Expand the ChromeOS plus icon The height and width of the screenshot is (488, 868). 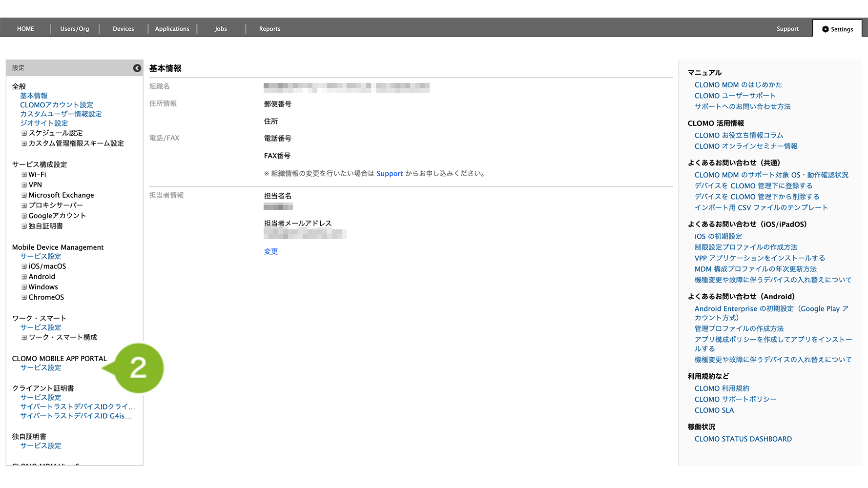(24, 297)
